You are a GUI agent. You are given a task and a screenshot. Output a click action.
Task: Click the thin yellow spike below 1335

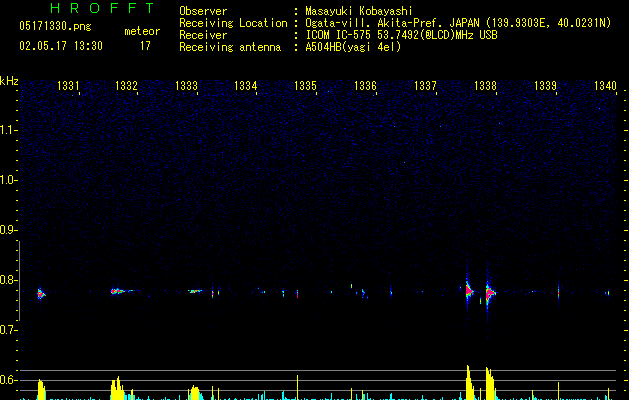297,387
